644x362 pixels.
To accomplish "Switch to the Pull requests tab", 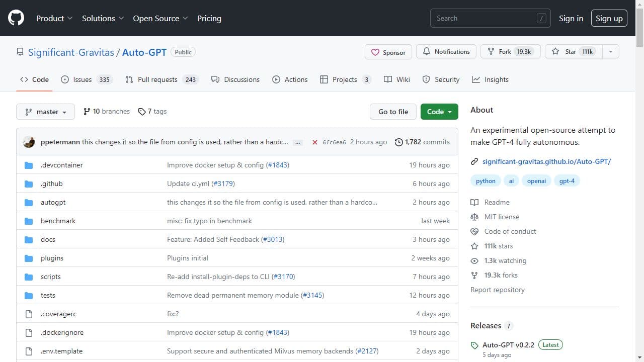I will click(x=157, y=79).
